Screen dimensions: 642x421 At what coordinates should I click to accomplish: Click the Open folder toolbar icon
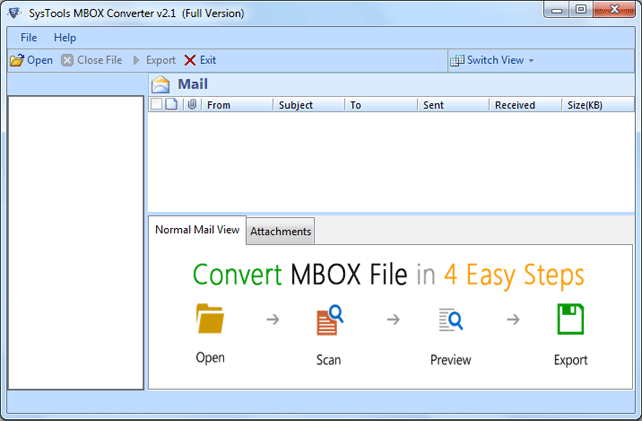click(x=17, y=60)
